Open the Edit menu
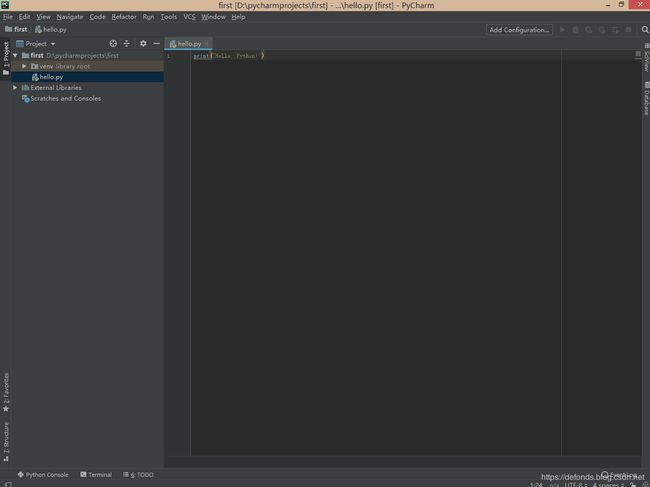The image size is (650, 487). click(x=24, y=17)
